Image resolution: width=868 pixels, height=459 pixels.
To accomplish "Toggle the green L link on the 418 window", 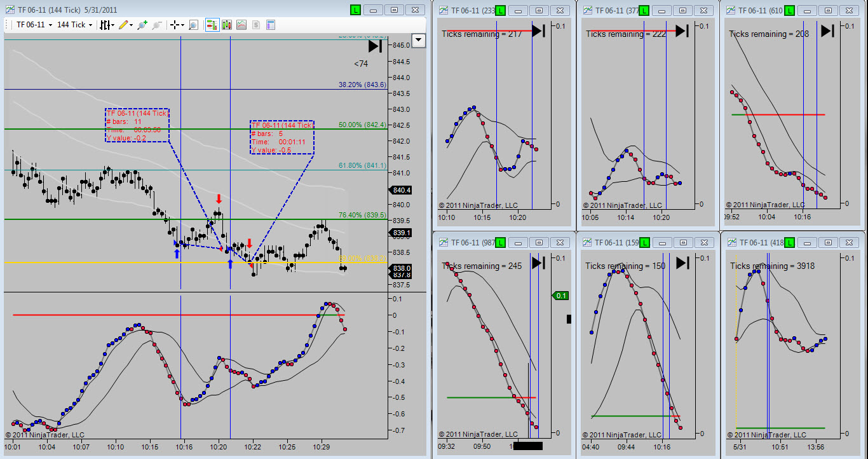I will point(790,242).
